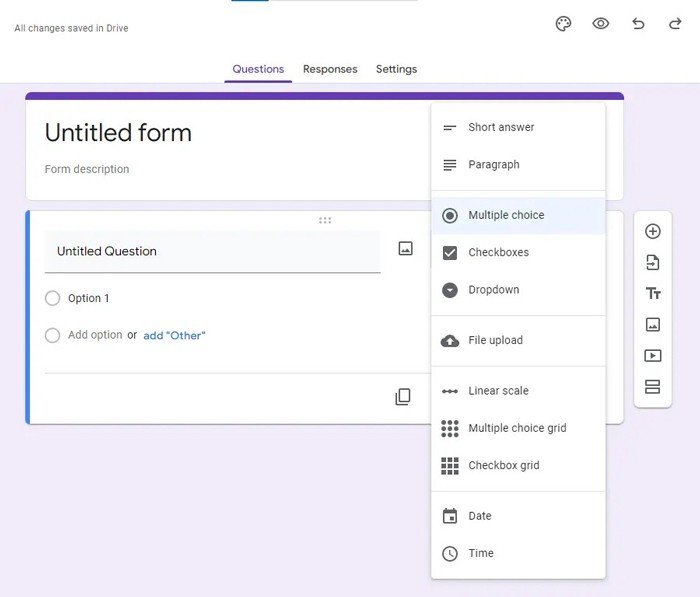Duplicate the question with copy icon

(402, 397)
